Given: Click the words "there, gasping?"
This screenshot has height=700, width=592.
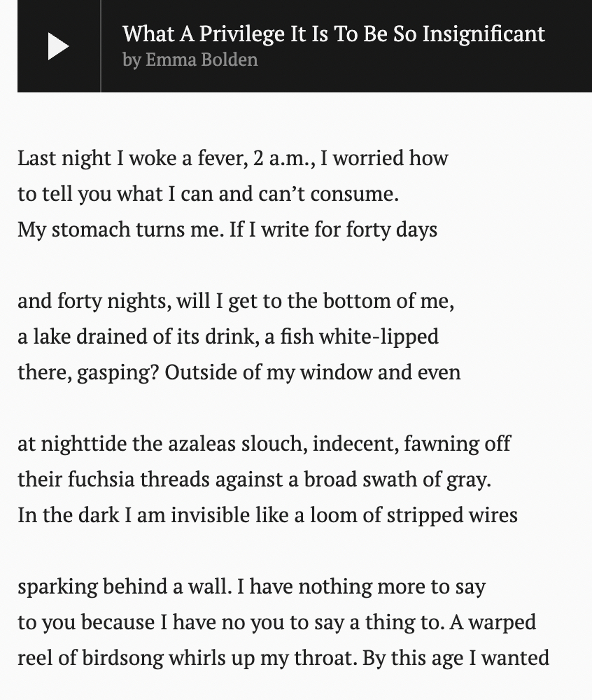Looking at the screenshot, I should tap(88, 372).
